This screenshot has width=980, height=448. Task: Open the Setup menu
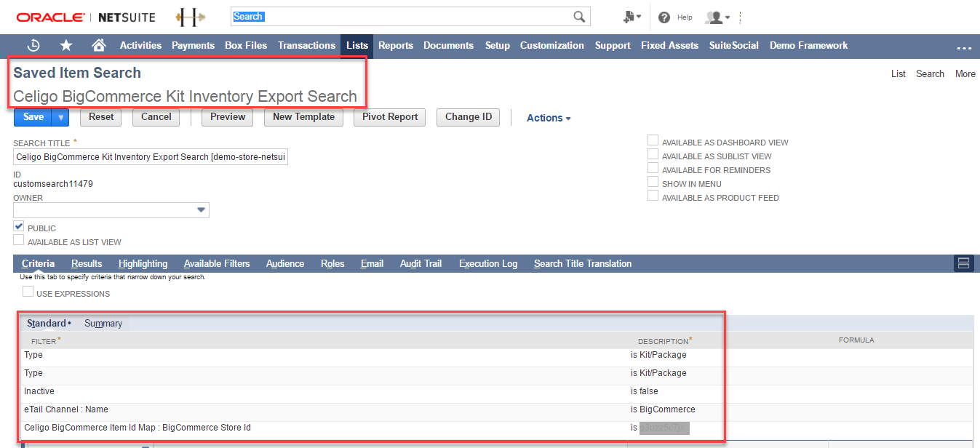(x=498, y=45)
